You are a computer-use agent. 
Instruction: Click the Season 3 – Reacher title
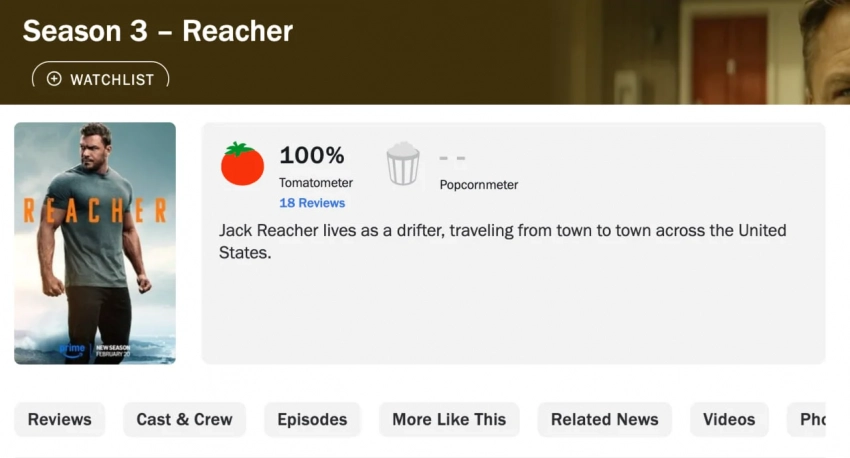pyautogui.click(x=158, y=31)
